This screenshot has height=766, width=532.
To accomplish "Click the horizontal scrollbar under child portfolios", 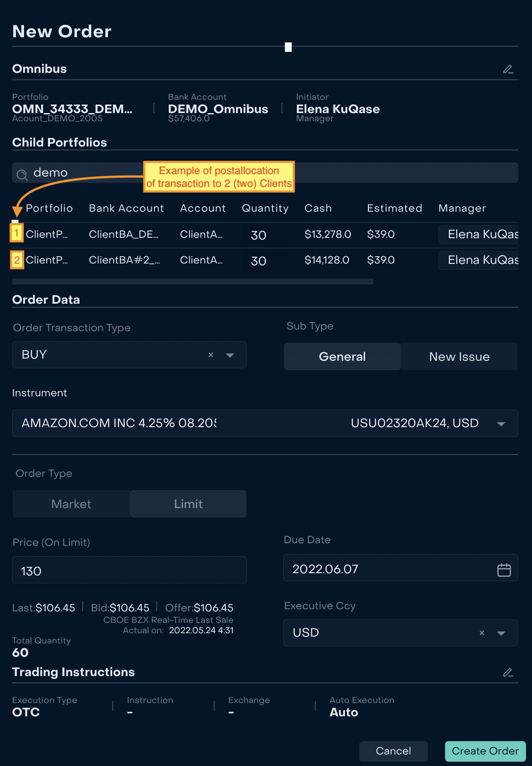I will (193, 281).
